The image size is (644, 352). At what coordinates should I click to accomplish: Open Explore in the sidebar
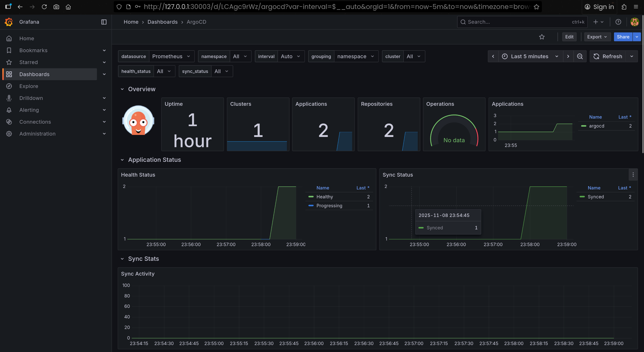29,86
